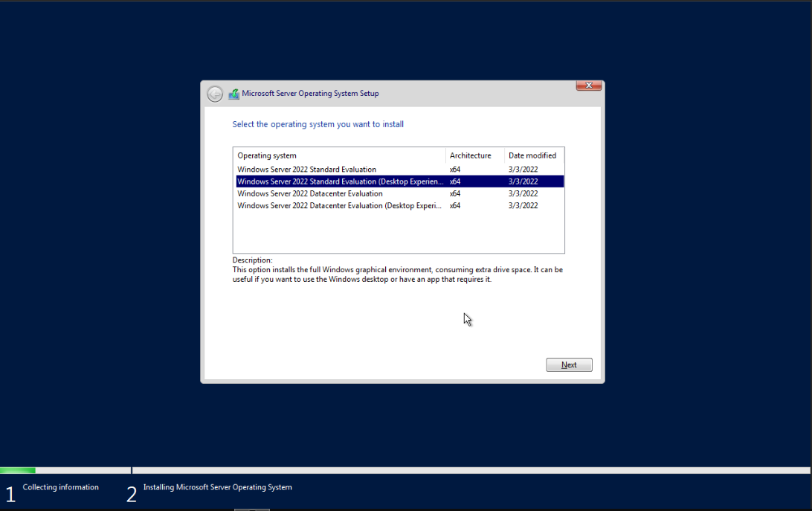Screen dimensions: 812x511
Task: Click the 'Microsoft Server Operating System Setup' window title
Action: click(310, 93)
